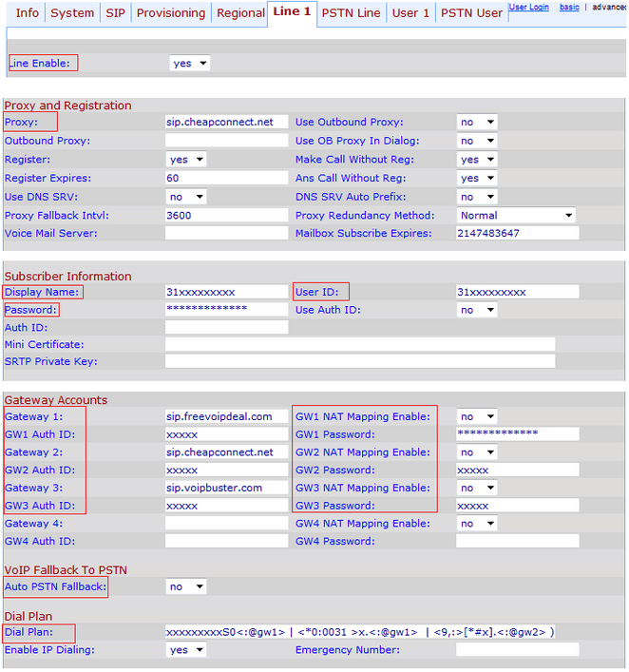
Task: Click the Gateway 2 address field
Action: click(227, 452)
